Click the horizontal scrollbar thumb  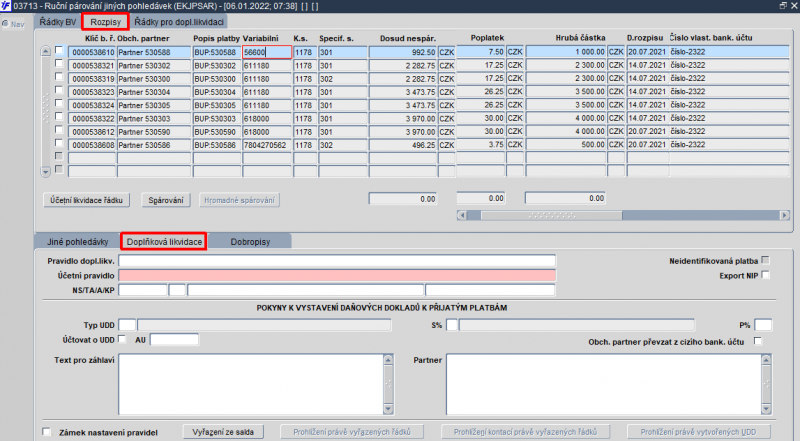click(x=551, y=215)
